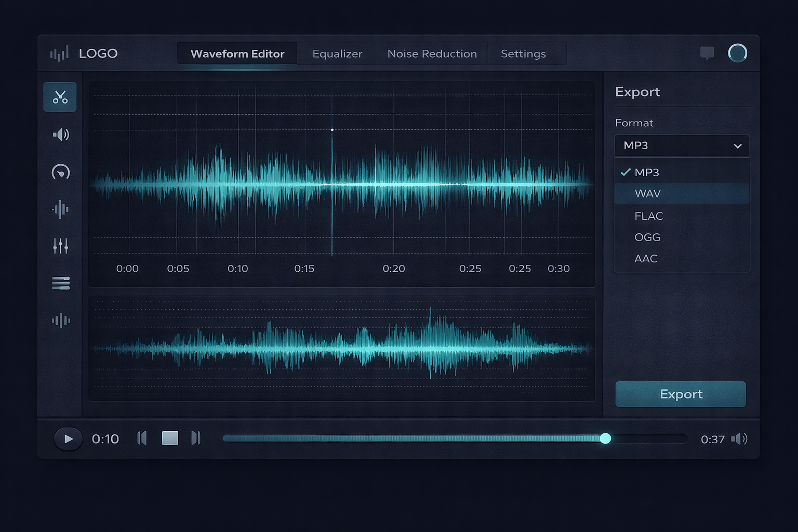Click the Play button in the transport bar
This screenshot has width=798, height=532.
tap(68, 438)
